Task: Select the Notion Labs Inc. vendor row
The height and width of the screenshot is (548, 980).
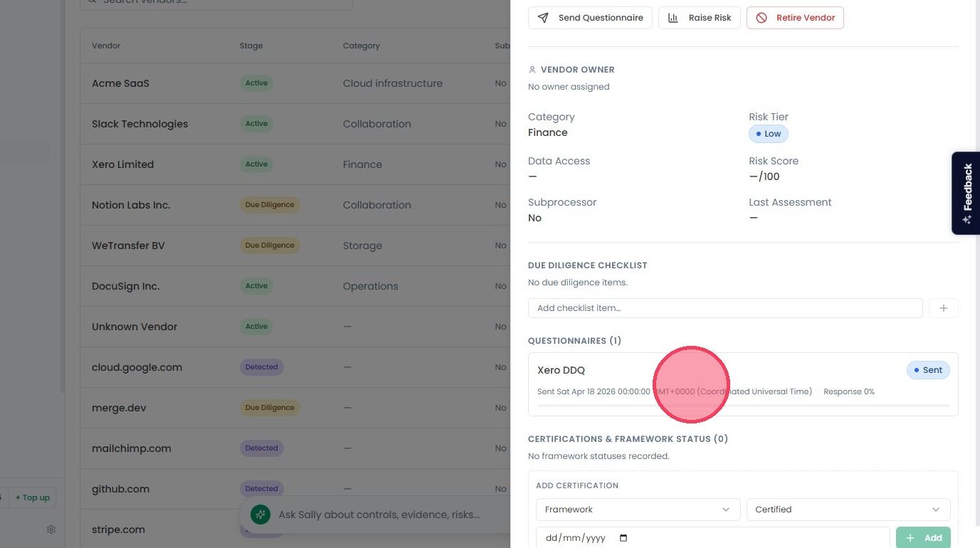Action: [295, 205]
